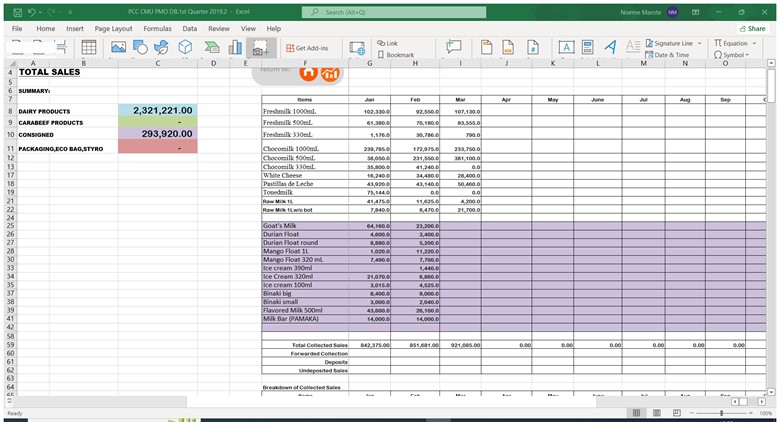Open the Quick Parts icon
This screenshot has height=422, width=780.
click(587, 48)
